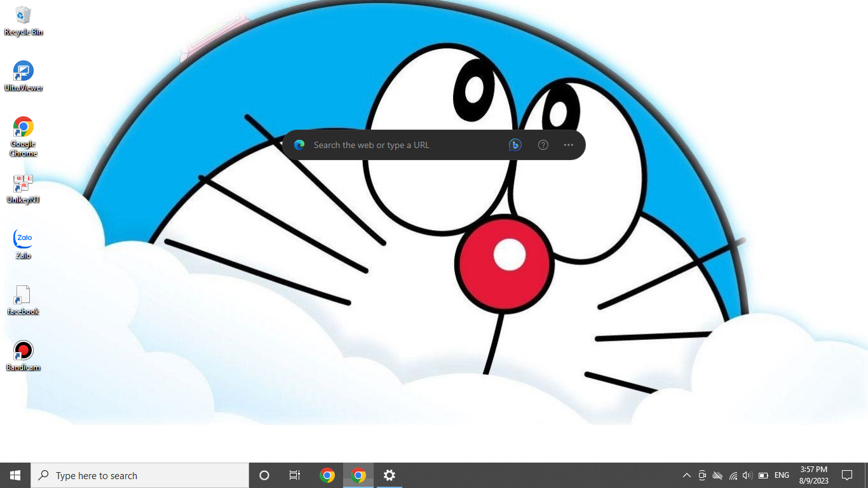Open the three-dot menu in Edge search bar
Viewport: 868px width, 488px height.
click(569, 145)
